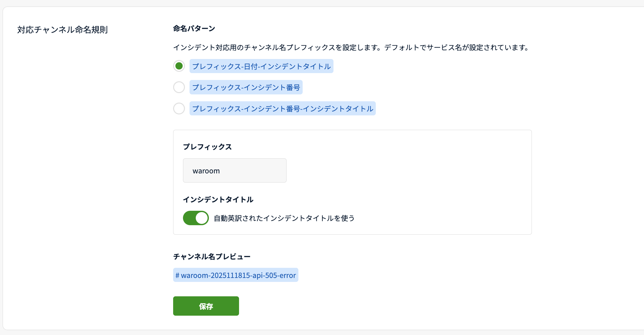
Task: Choose the プレフィックス-インシデント番号-インシデントタイトル radio option
Action: [179, 108]
